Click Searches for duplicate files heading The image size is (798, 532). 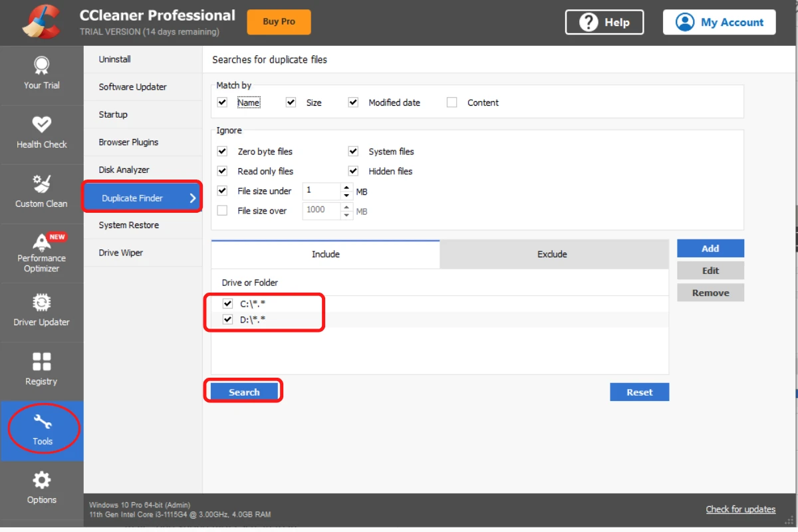click(x=270, y=60)
